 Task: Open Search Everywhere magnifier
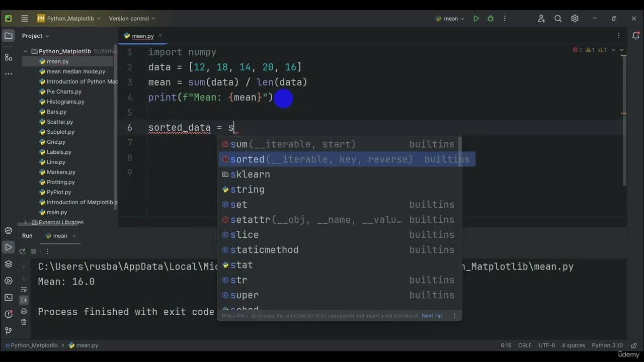(558, 19)
